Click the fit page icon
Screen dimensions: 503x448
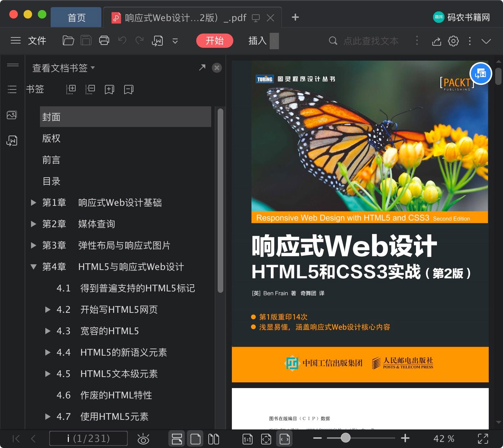coord(266,439)
